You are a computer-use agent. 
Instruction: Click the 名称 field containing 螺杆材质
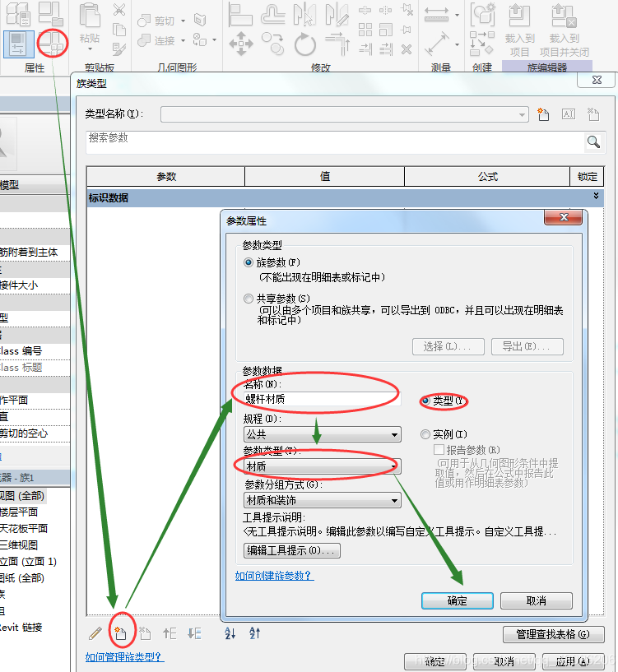coord(322,399)
